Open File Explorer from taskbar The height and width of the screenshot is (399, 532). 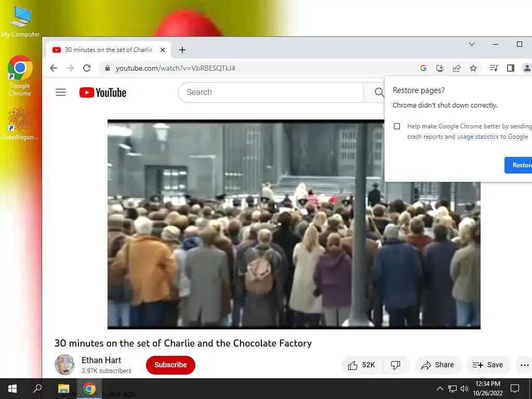click(63, 389)
